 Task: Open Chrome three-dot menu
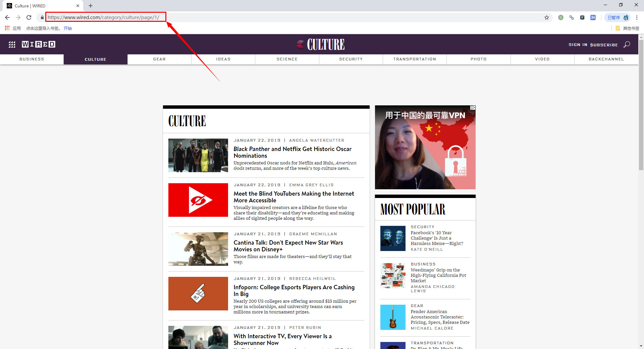point(637,17)
